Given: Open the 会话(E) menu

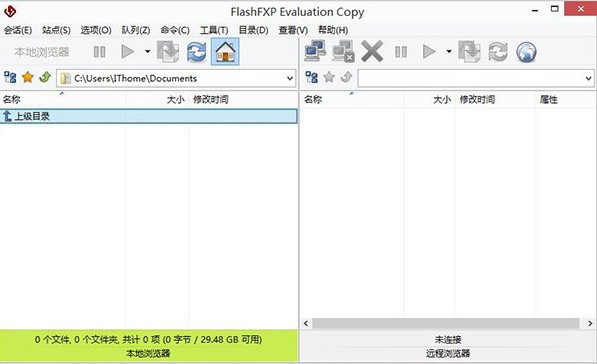Looking at the screenshot, I should (18, 30).
